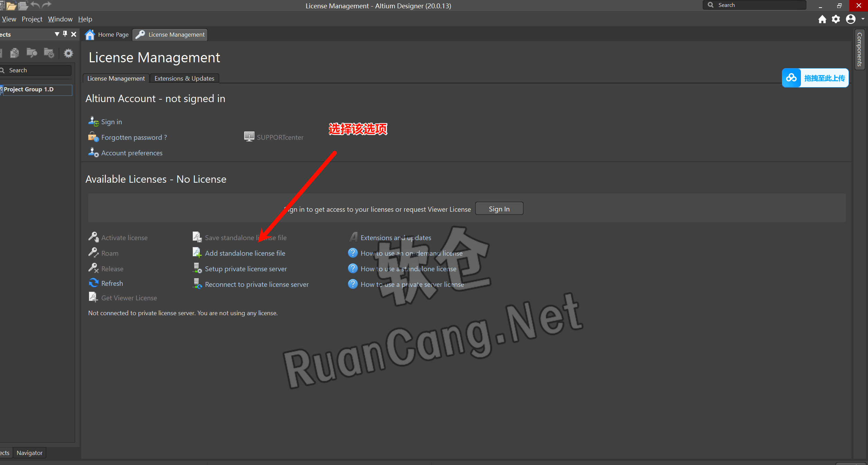Viewport: 868px width, 465px height.
Task: Open the Project menu
Action: coord(32,19)
